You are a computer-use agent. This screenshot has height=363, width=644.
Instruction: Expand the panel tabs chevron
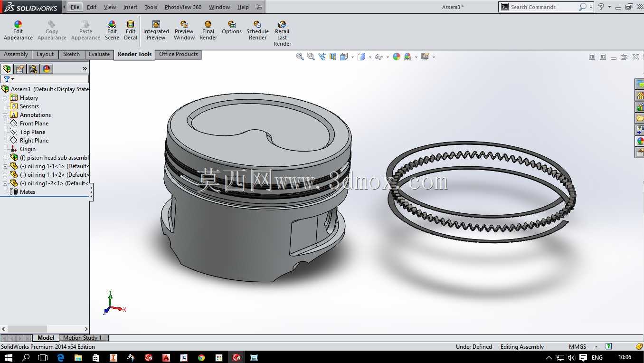(x=85, y=69)
